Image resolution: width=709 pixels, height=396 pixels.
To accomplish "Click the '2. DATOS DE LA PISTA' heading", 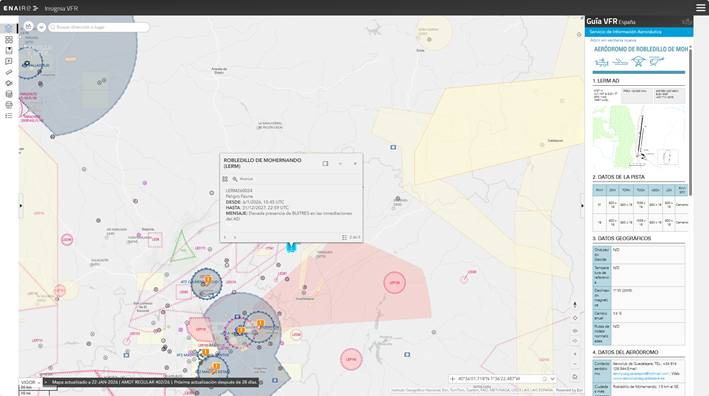I will pyautogui.click(x=618, y=177).
